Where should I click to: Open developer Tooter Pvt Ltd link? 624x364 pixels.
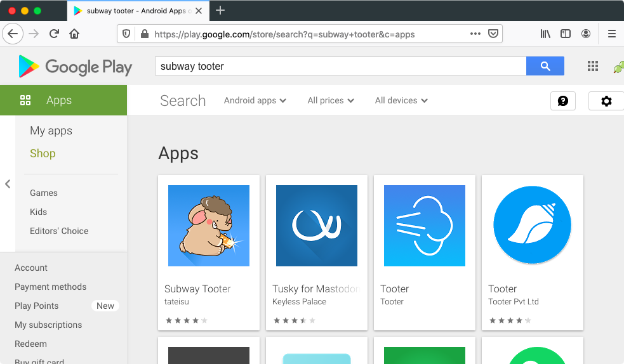pos(514,302)
